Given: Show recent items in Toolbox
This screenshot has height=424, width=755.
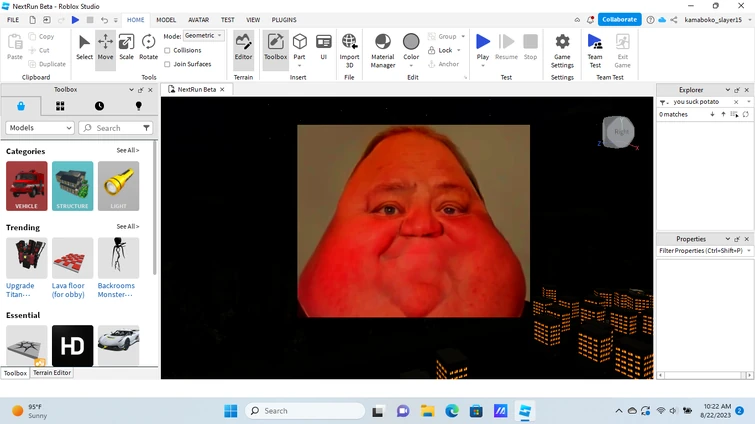Looking at the screenshot, I should click(99, 106).
